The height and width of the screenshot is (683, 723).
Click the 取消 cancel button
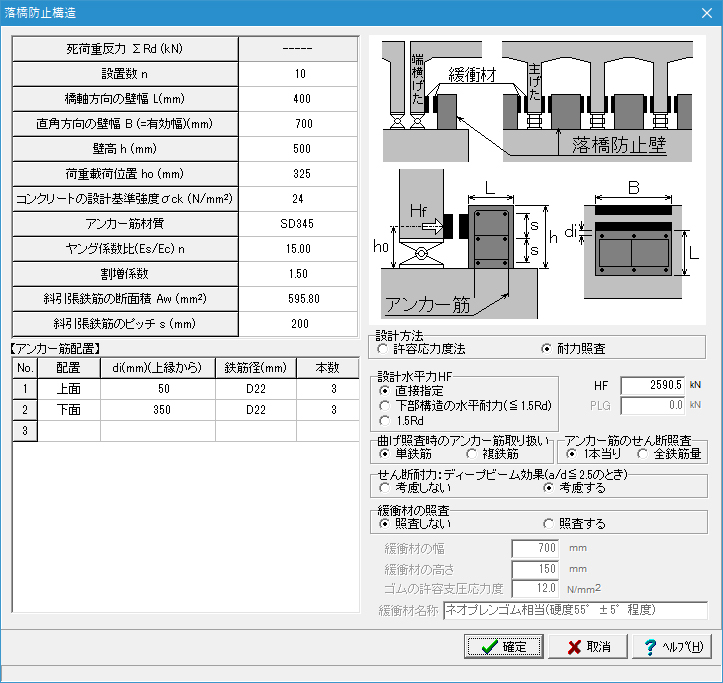pyautogui.click(x=589, y=647)
